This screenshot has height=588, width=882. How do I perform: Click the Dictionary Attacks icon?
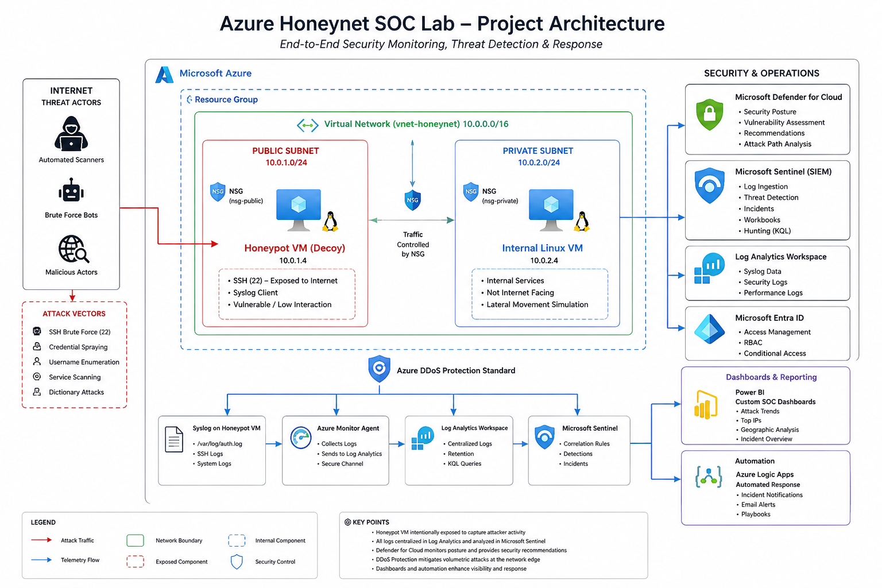point(37,392)
